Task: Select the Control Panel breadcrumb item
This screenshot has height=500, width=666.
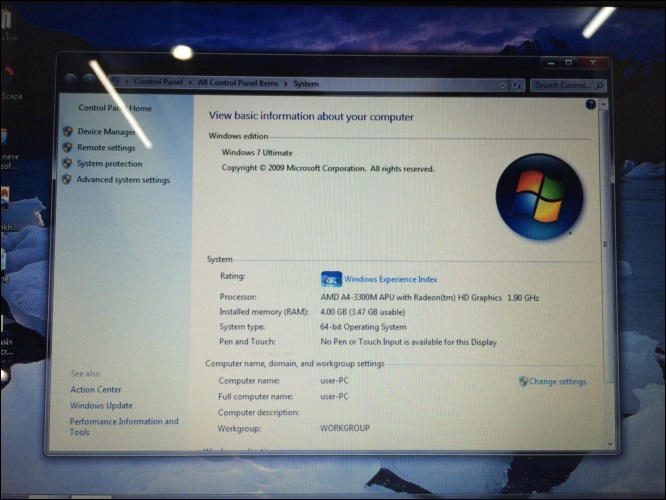Action: point(158,82)
